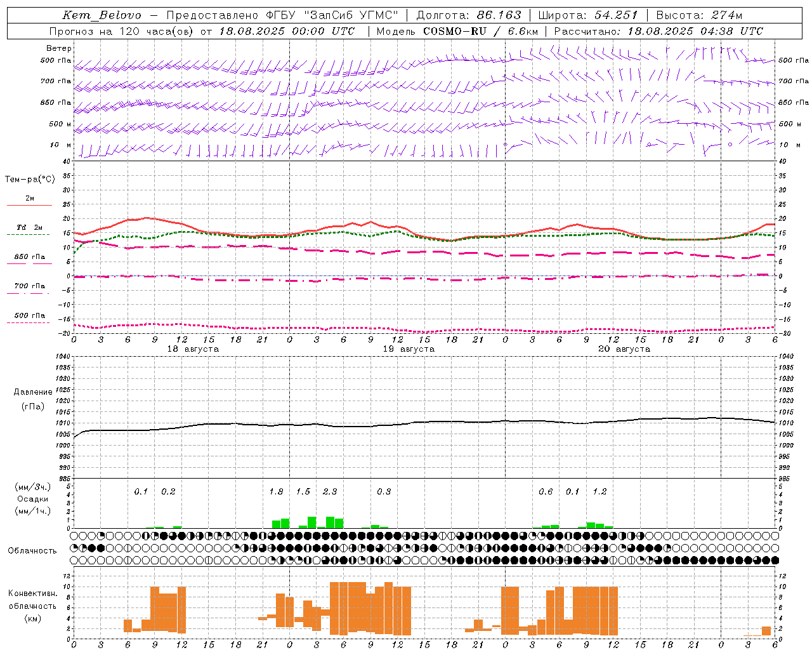Click the "19 августа" date label

point(409,349)
